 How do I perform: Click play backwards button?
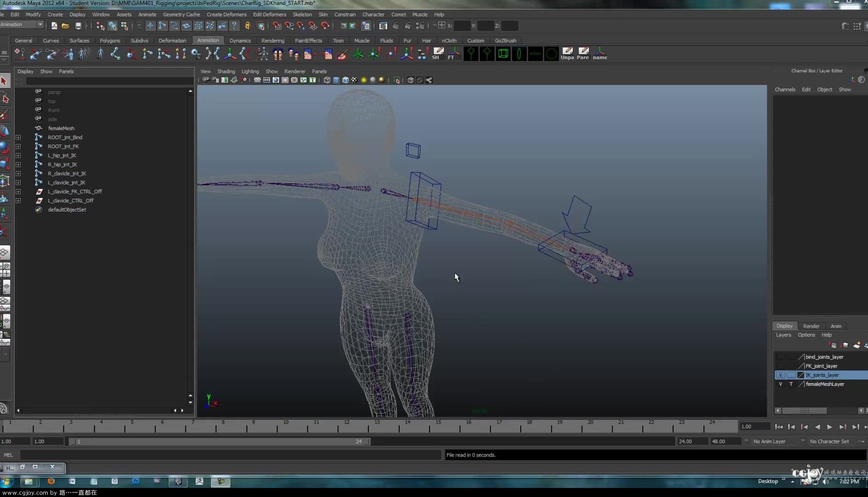(817, 427)
